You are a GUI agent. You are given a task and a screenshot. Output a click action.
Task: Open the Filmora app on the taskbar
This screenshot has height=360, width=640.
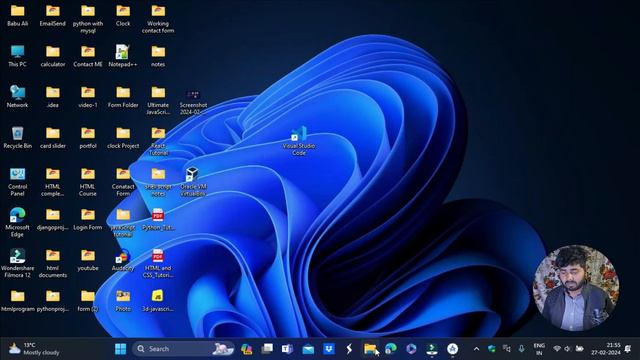(x=432, y=349)
